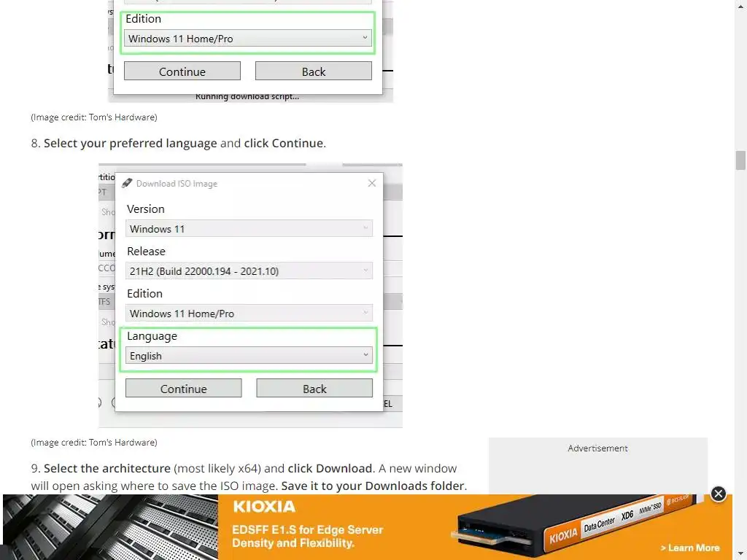747x560 pixels.
Task: Click the 'EDSFF E1.S for Edge Server' ad text
Action: pyautogui.click(x=307, y=530)
